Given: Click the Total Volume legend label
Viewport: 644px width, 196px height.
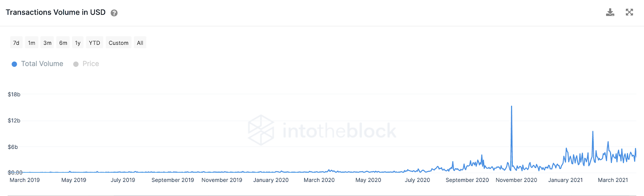Looking at the screenshot, I should tap(42, 64).
